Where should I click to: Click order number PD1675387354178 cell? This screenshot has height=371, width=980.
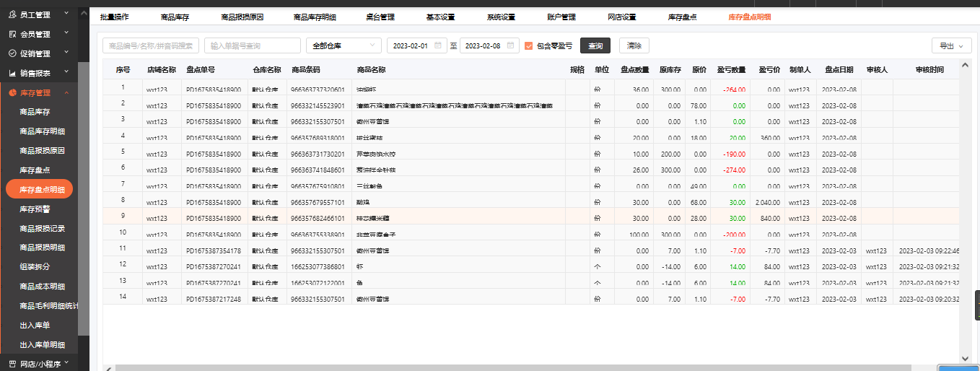[x=214, y=251]
